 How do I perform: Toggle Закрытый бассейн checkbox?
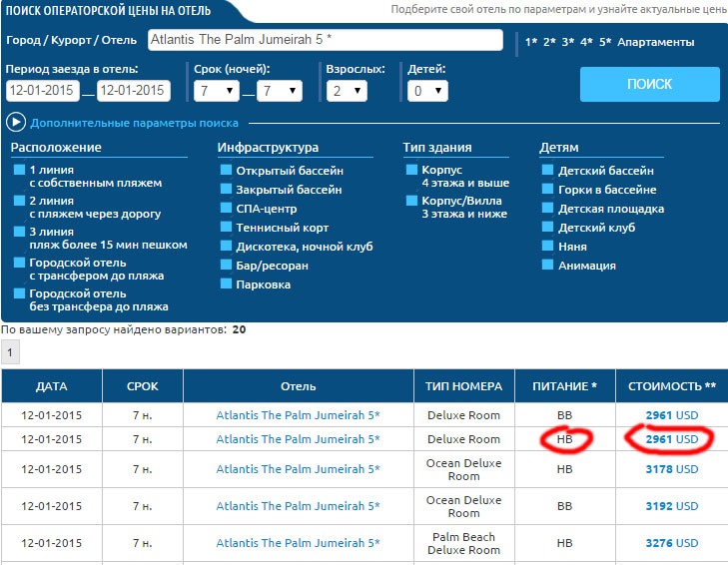(x=226, y=189)
